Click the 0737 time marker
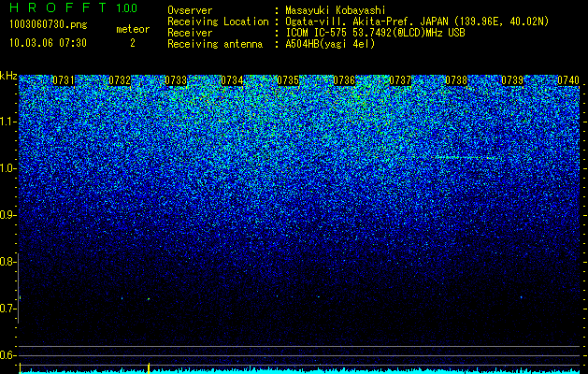This screenshot has height=374, width=588. tap(400, 80)
